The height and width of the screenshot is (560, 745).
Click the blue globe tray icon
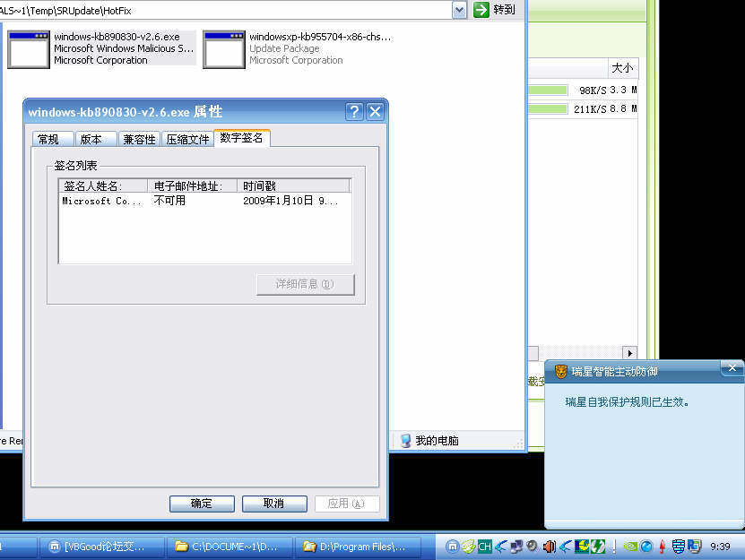pos(646,547)
